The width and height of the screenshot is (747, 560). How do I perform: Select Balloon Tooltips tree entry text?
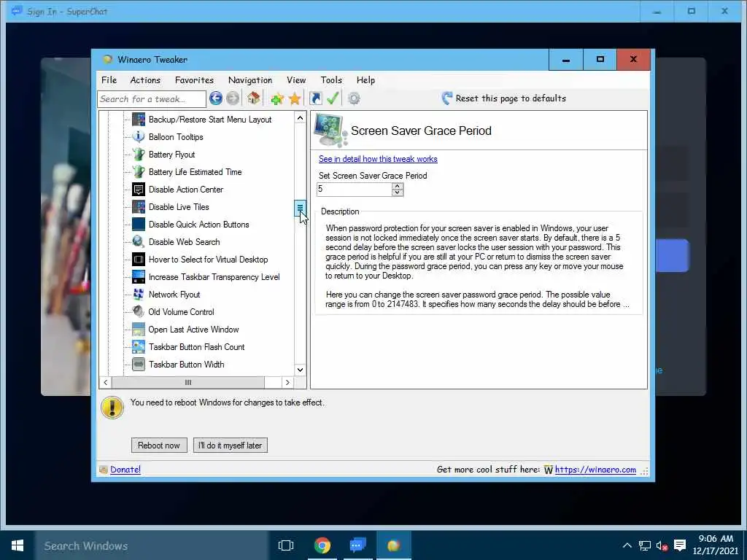point(176,136)
